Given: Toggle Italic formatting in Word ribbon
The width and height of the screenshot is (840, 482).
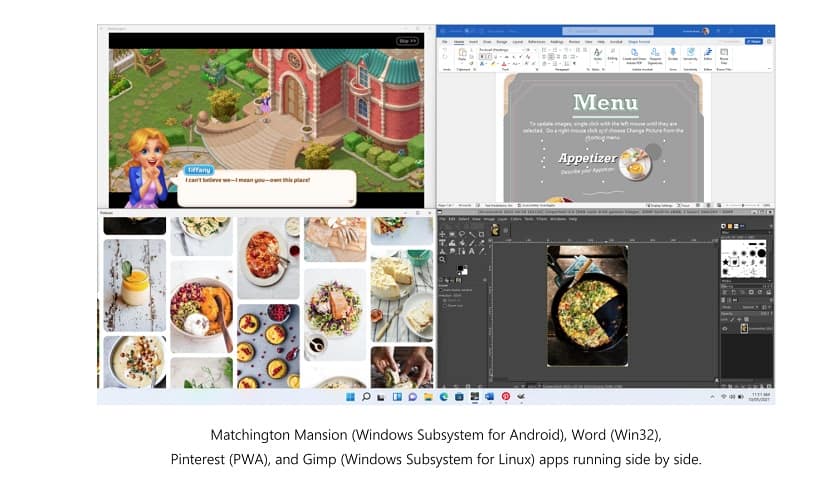Looking at the screenshot, I should [489, 57].
